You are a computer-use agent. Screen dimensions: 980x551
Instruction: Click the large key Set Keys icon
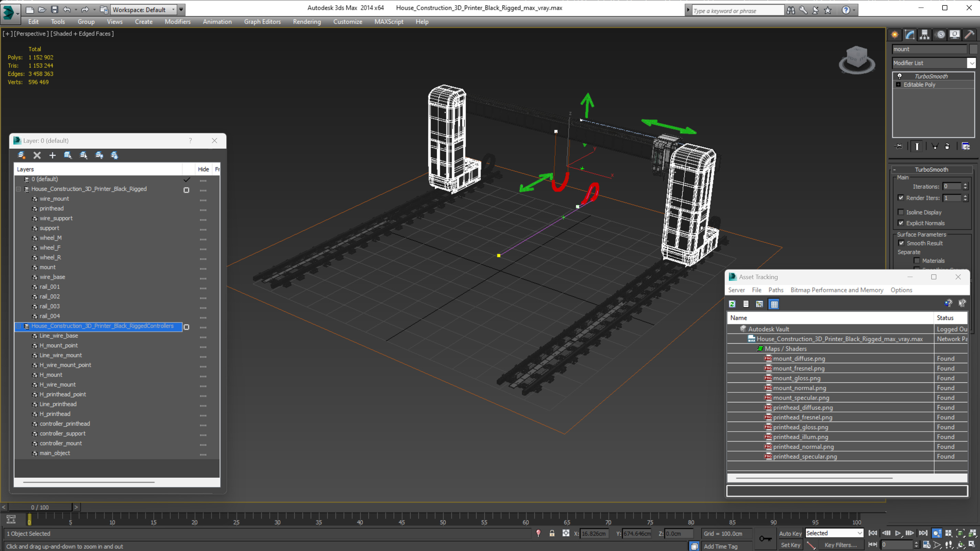pyautogui.click(x=765, y=538)
